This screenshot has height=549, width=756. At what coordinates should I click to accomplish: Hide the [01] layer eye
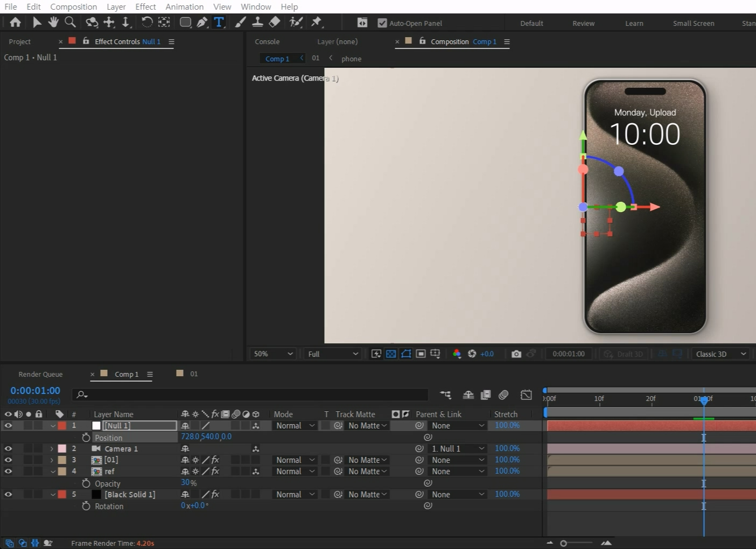8,460
